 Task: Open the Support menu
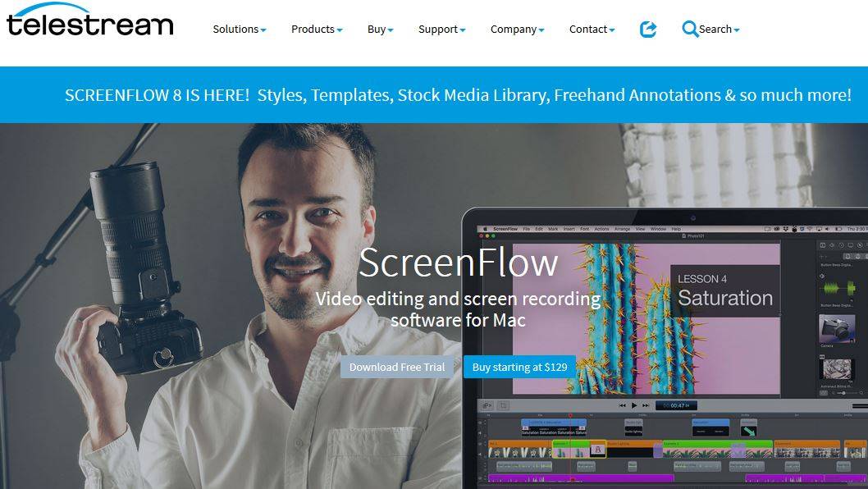441,30
